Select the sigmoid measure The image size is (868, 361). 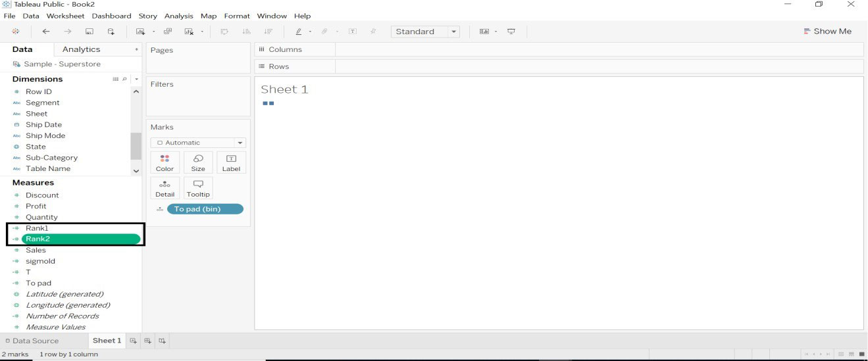coord(40,261)
